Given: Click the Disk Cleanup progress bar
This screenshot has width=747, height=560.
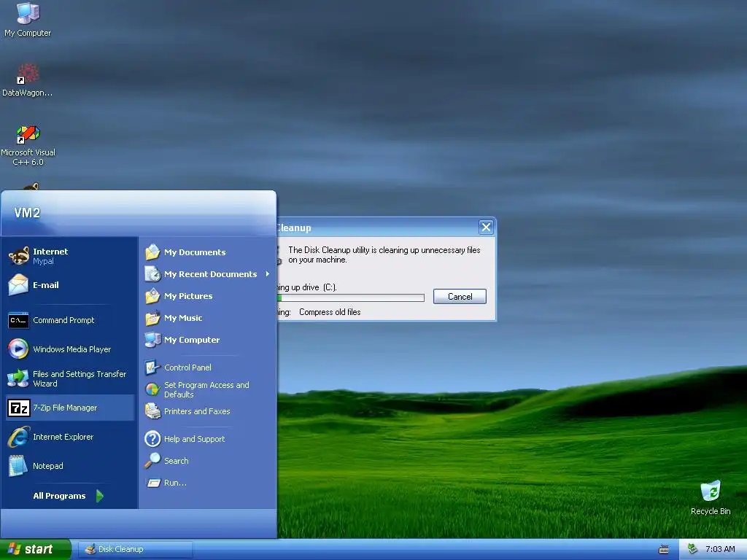Looking at the screenshot, I should [x=351, y=297].
